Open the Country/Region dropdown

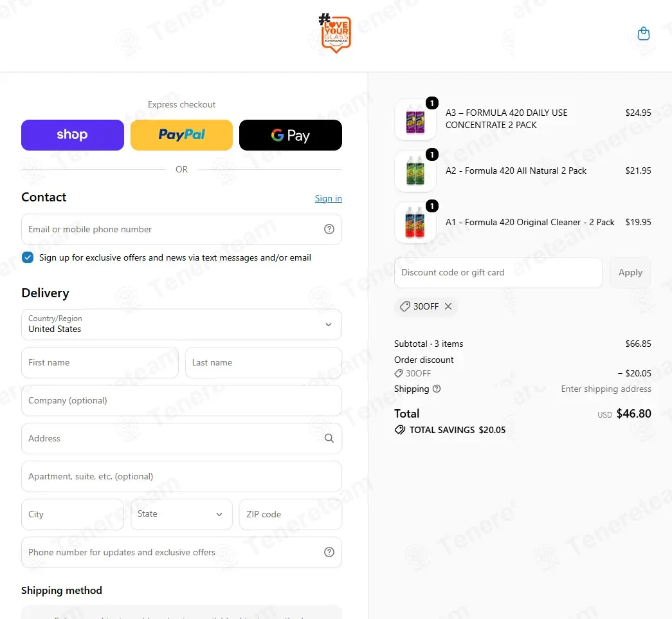(x=182, y=324)
